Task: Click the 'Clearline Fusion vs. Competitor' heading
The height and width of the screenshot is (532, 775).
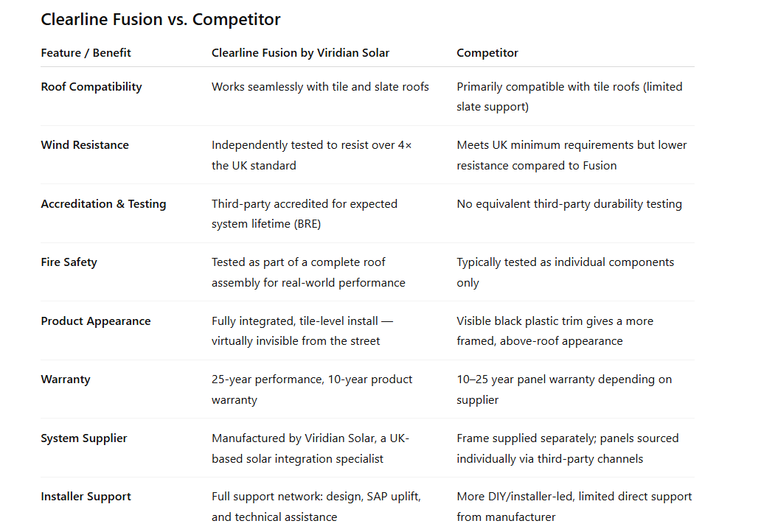Action: coord(160,19)
